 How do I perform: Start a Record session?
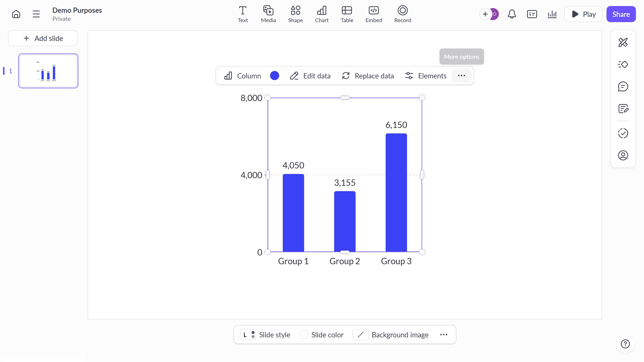(x=403, y=14)
